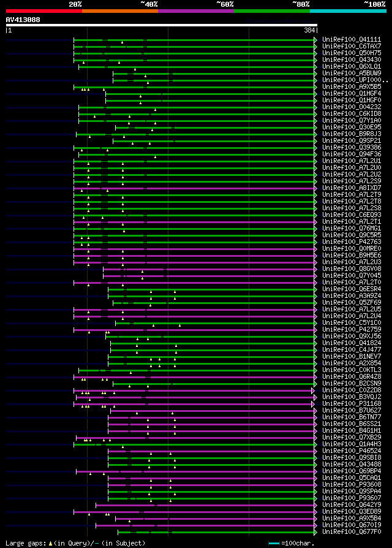The height and width of the screenshot is (548, 392).
Task: Select the UniRef100_Q30E95 label
Action: (x=352, y=127)
